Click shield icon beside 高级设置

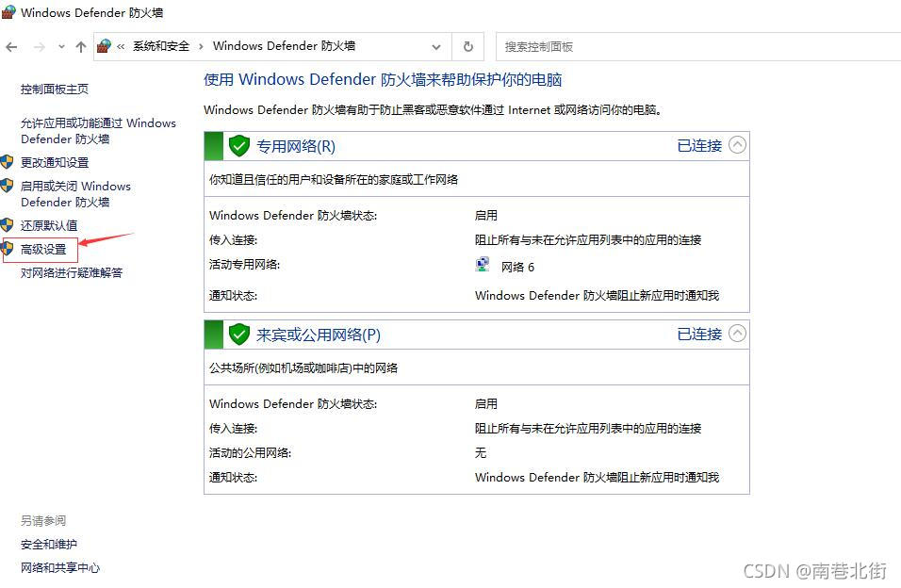point(7,249)
